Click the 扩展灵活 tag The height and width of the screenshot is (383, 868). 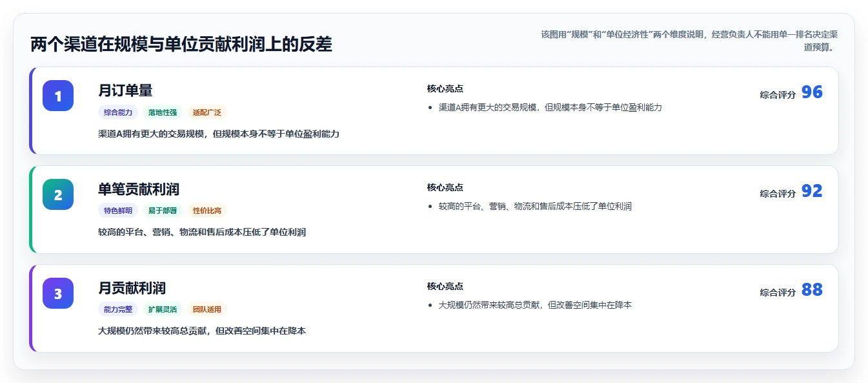click(x=163, y=309)
